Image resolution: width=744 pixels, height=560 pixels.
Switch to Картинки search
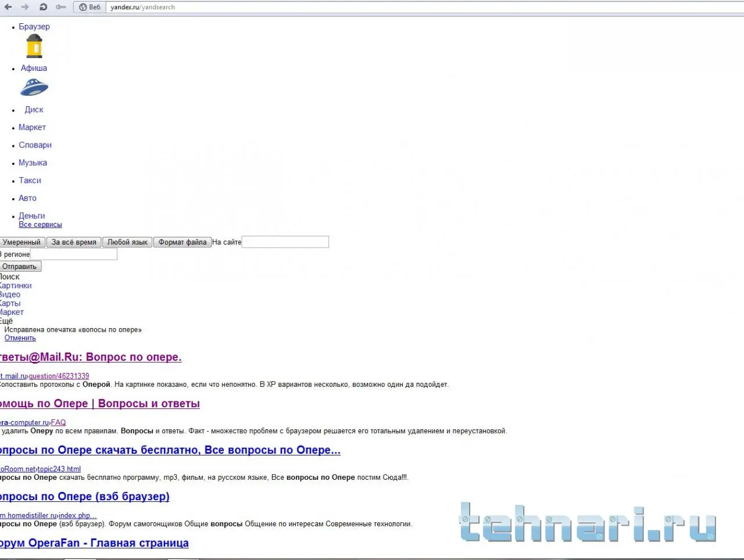click(16, 286)
